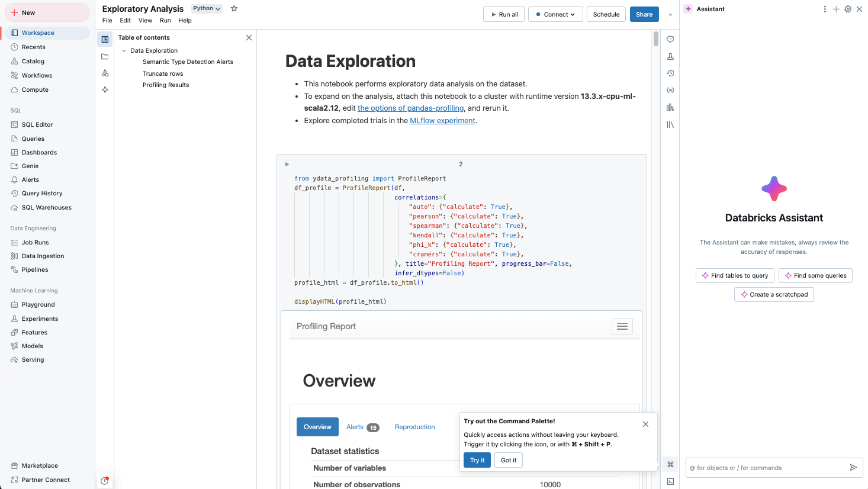Open the comments panel icon
Image resolution: width=868 pixels, height=489 pixels.
pyautogui.click(x=670, y=40)
